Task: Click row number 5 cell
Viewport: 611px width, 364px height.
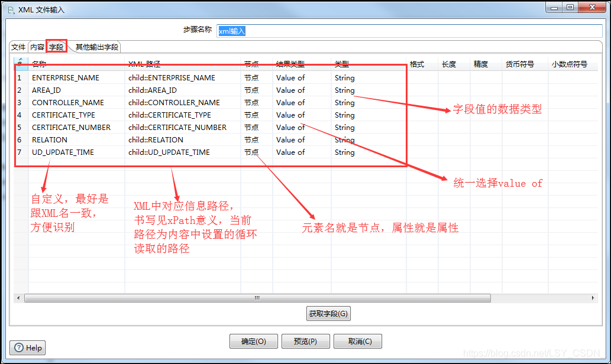Action: [x=21, y=128]
